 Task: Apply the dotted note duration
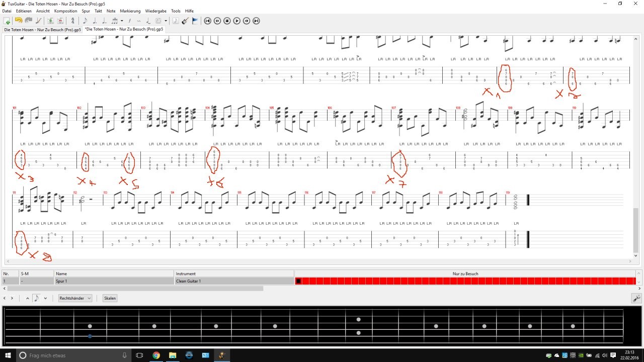(x=95, y=21)
